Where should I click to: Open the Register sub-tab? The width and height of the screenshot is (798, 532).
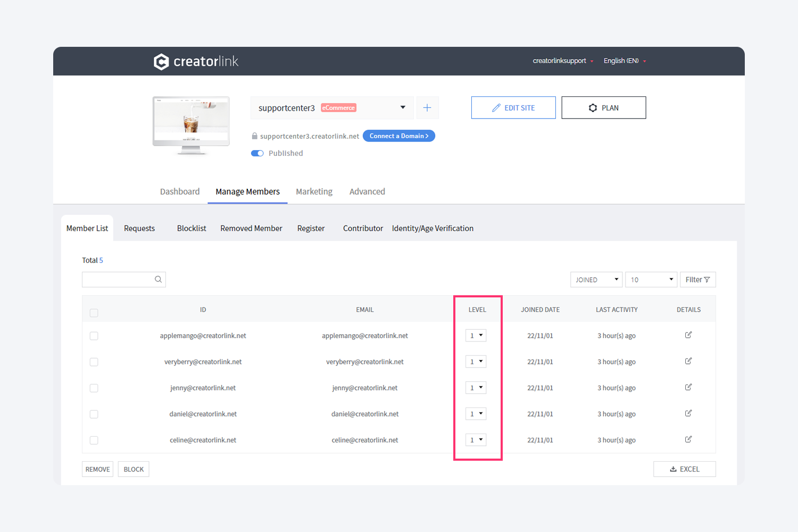click(x=311, y=228)
